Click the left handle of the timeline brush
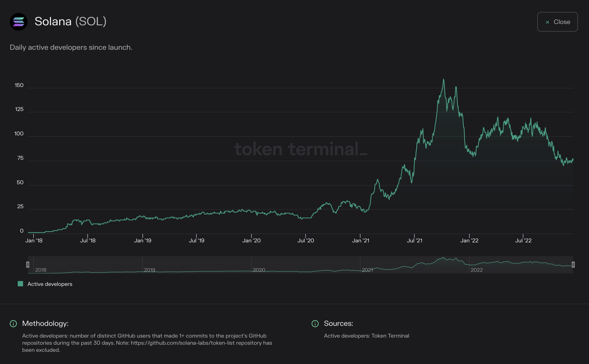This screenshot has width=589, height=364. (x=28, y=265)
